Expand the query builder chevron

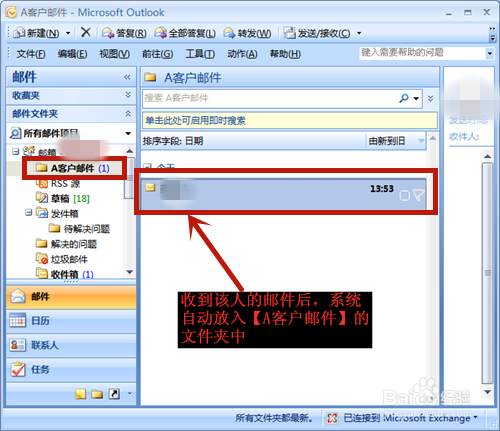click(x=431, y=98)
